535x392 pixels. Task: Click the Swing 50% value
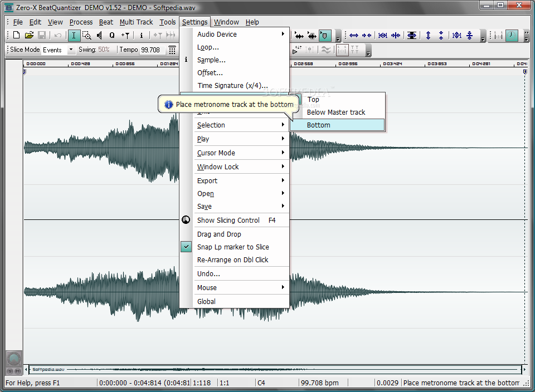104,50
